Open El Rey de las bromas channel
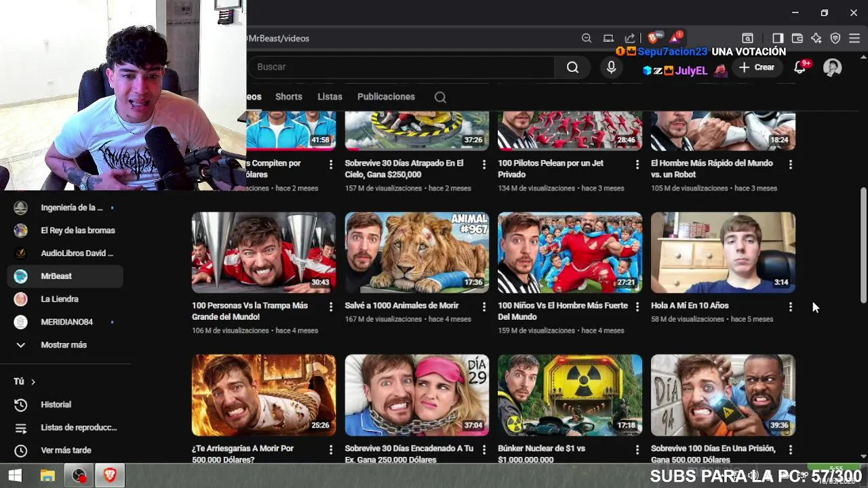The image size is (868, 488). tap(65, 230)
